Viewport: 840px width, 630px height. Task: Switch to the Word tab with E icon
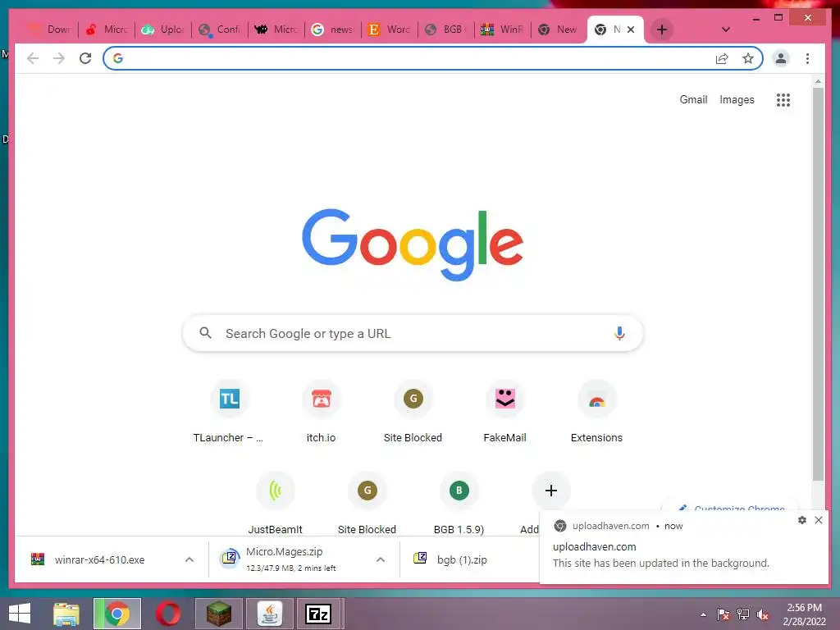pos(390,30)
